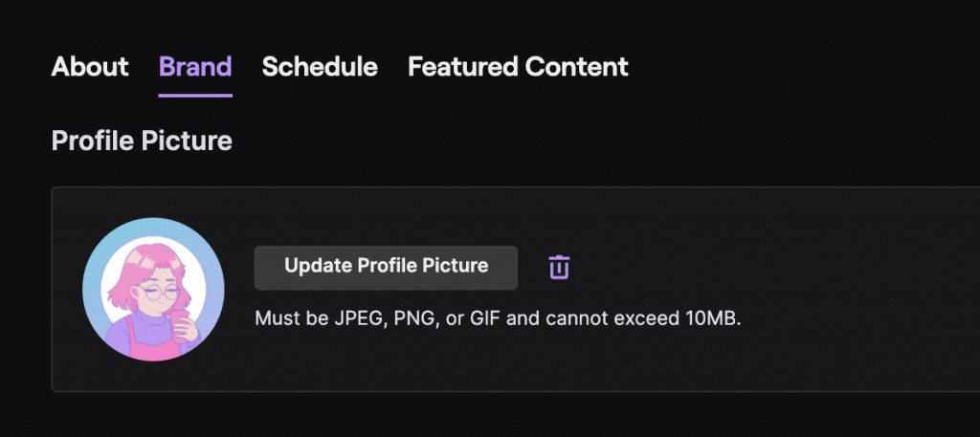
Task: Click the underlined purple Brand tab
Action: pyautogui.click(x=195, y=66)
